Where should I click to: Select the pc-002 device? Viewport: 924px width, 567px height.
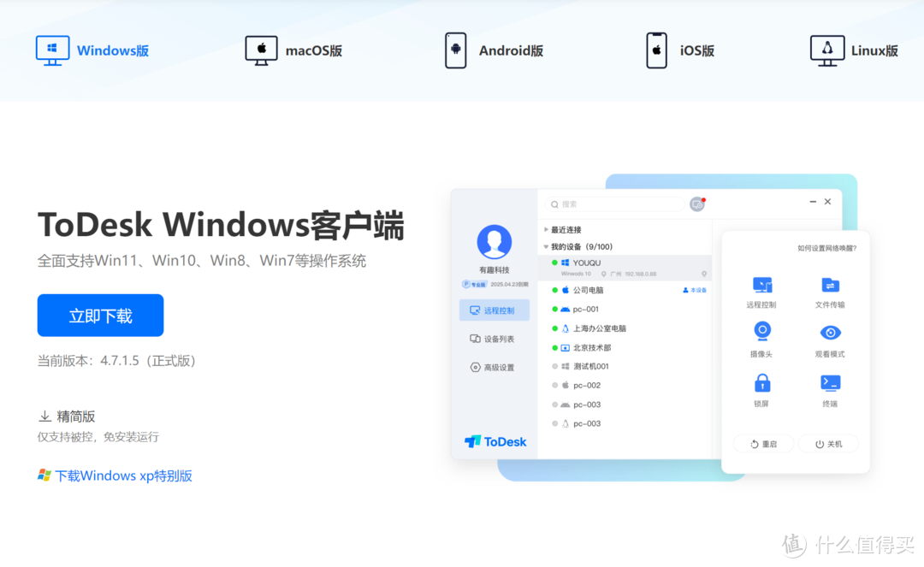625,385
